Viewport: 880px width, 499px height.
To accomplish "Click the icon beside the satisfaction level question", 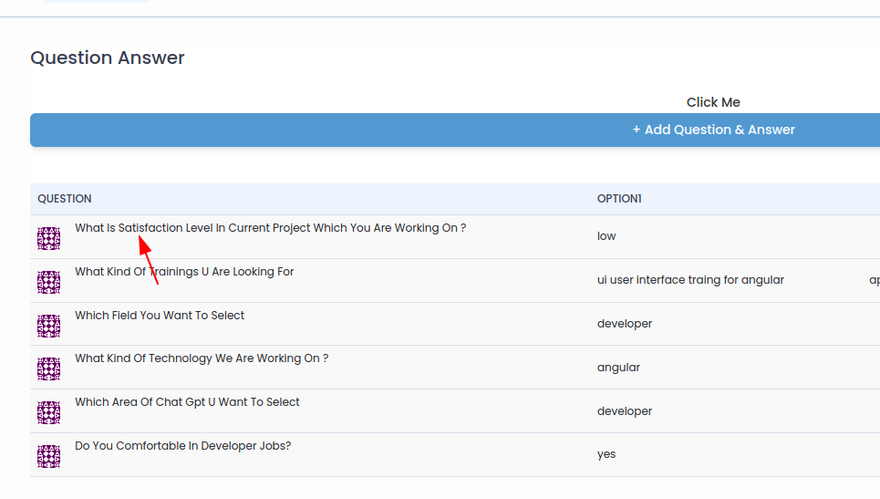I will (x=48, y=238).
